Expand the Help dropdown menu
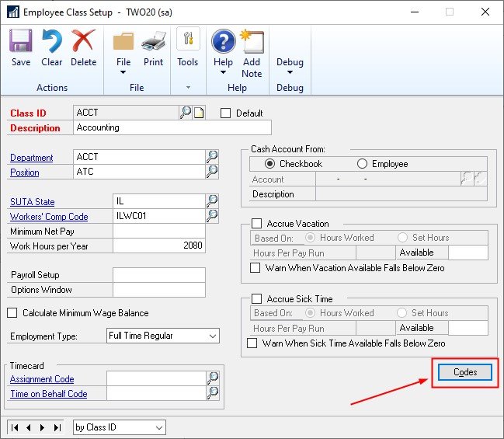Viewport: 504px width, 439px height. (x=223, y=72)
